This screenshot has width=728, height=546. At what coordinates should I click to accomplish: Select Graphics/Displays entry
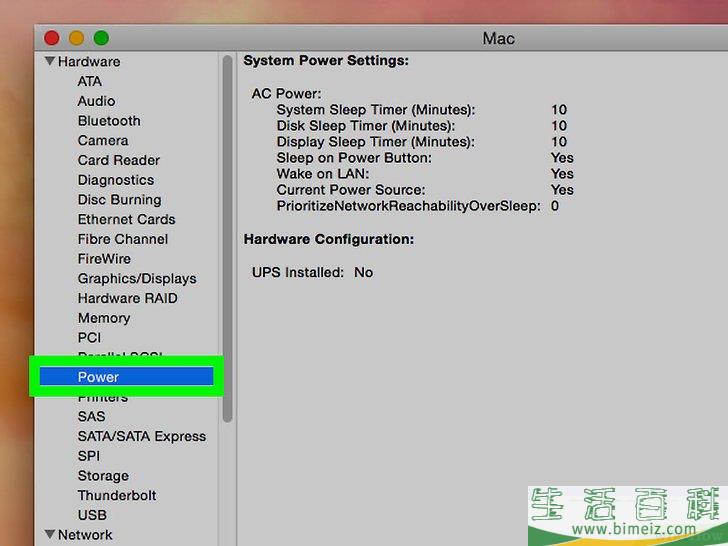[x=137, y=279]
